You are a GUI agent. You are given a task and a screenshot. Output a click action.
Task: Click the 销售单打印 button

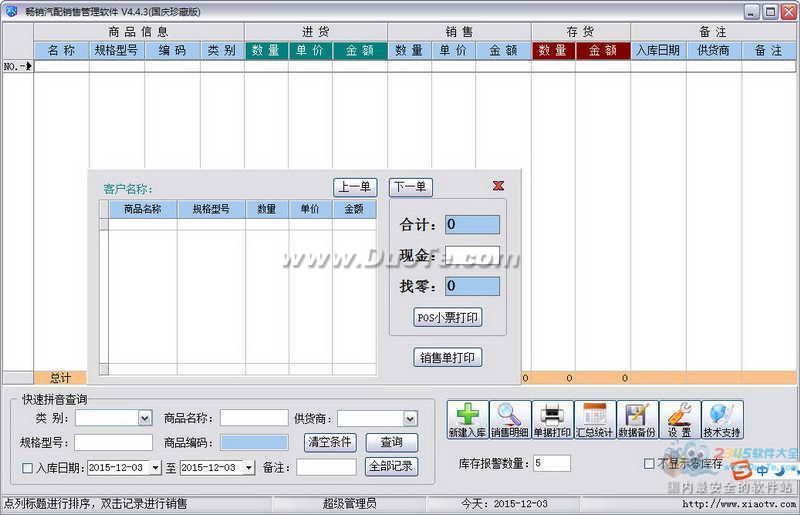[x=447, y=357]
